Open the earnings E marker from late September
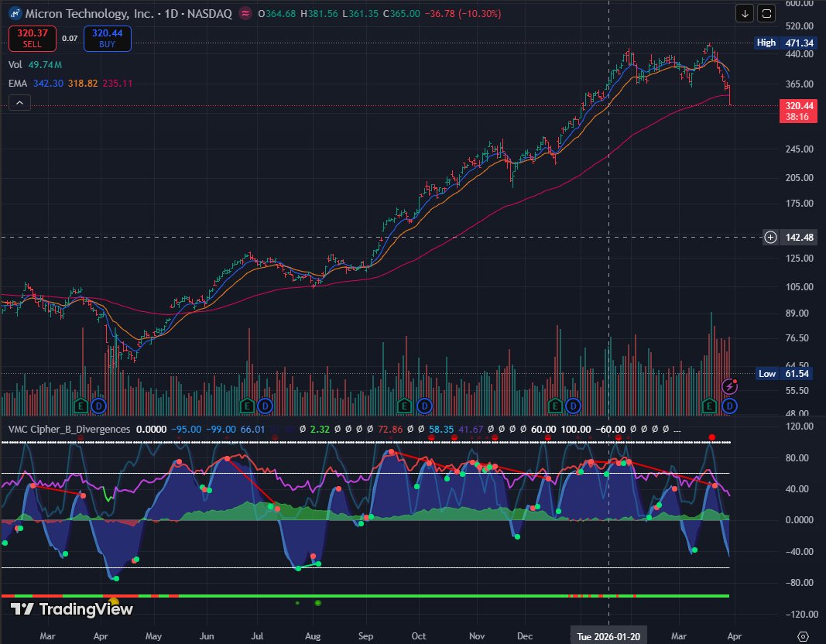Viewport: 826px width, 644px height. pyautogui.click(x=404, y=406)
